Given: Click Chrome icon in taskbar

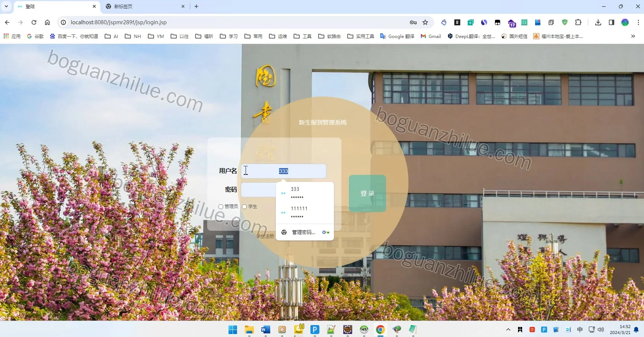Looking at the screenshot, I should click(381, 330).
